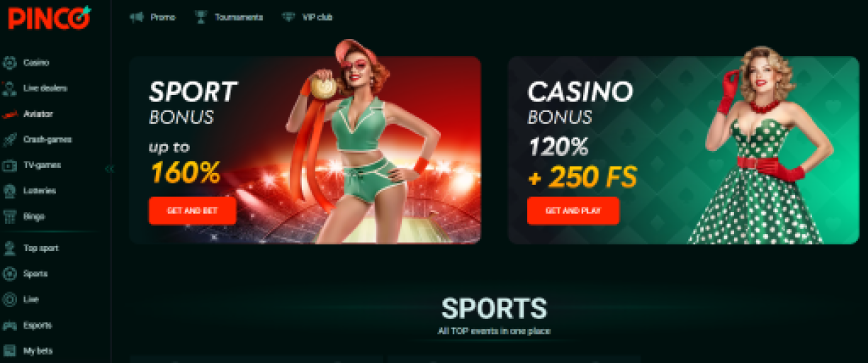The image size is (868, 363).
Task: Click the Casino icon in sidebar
Action: [x=9, y=63]
